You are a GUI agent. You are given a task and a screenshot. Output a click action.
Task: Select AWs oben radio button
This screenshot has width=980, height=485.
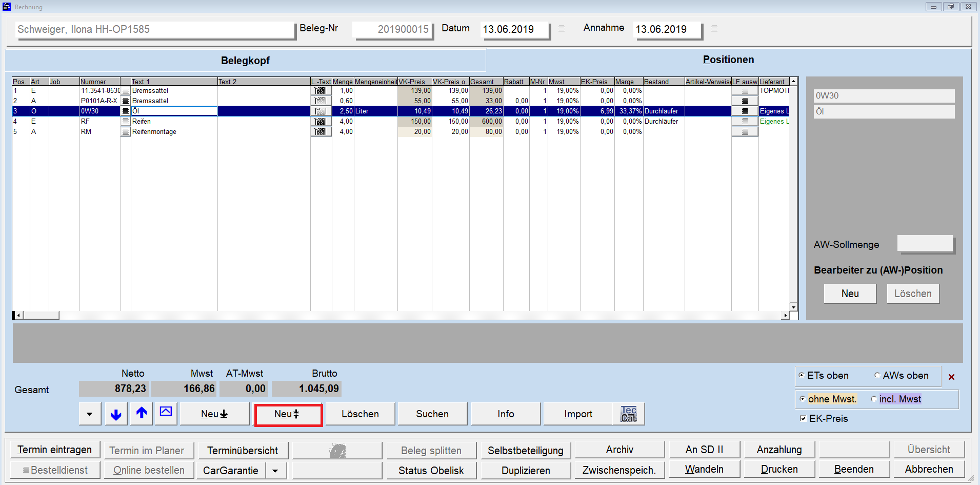point(877,376)
